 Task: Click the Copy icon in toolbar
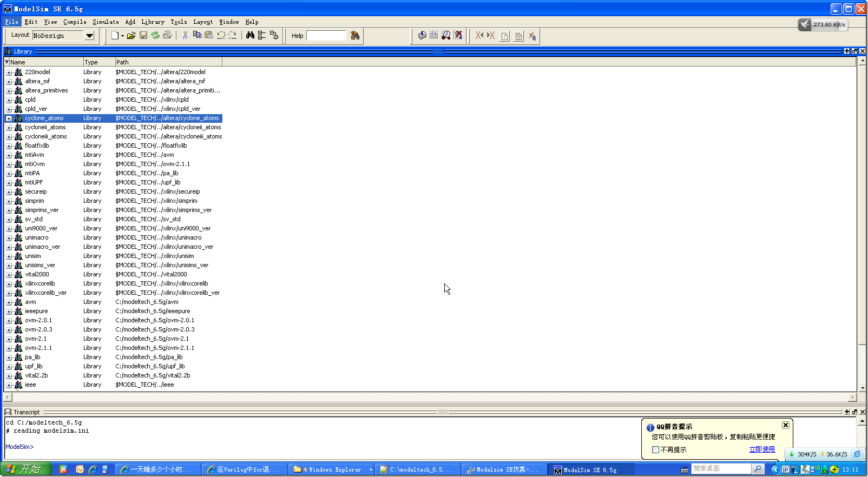point(197,36)
